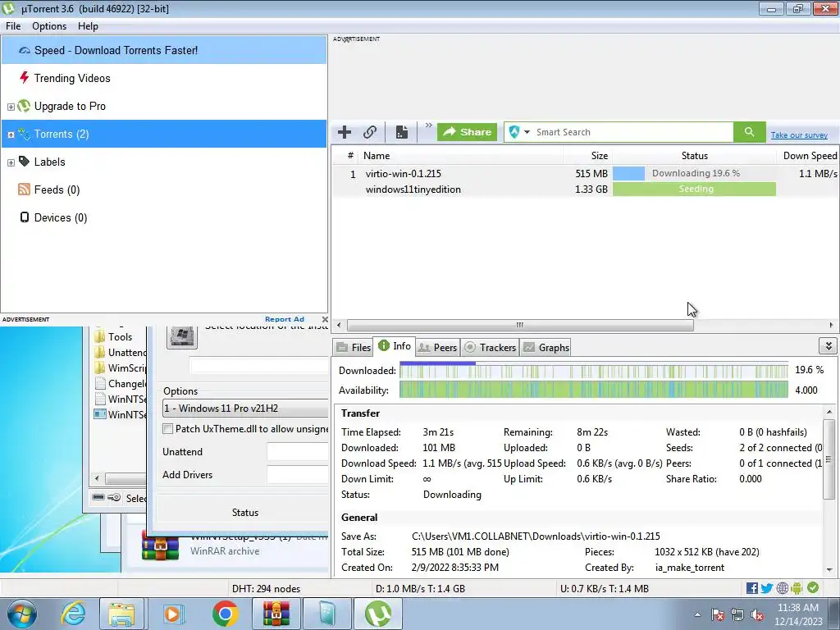Expand the Labels tree node

(11, 162)
